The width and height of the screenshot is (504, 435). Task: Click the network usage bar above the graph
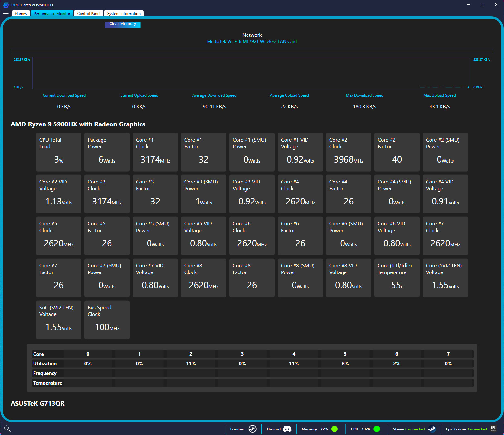pyautogui.click(x=252, y=51)
